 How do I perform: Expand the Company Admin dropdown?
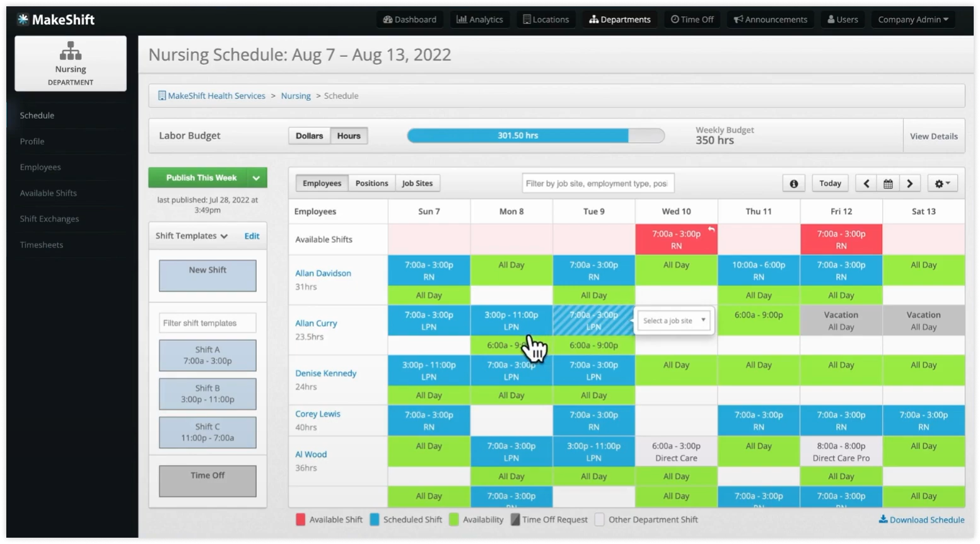coord(913,20)
